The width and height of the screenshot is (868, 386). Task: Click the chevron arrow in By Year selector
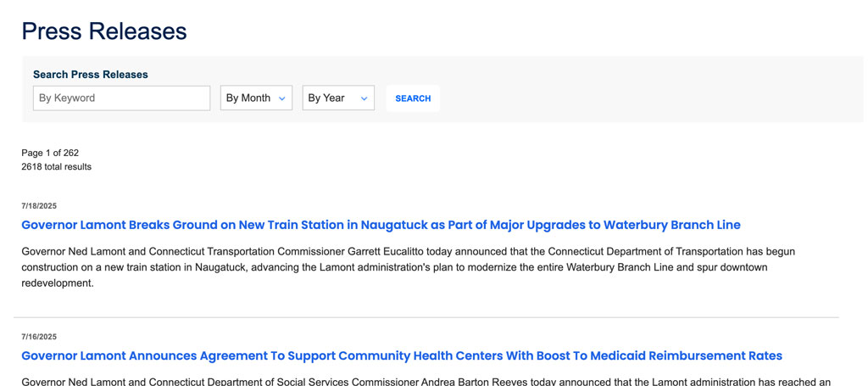pyautogui.click(x=364, y=99)
